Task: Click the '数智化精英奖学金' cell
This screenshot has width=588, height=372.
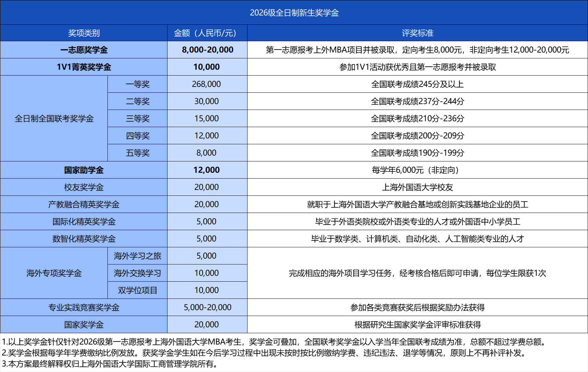Action: pyautogui.click(x=84, y=239)
